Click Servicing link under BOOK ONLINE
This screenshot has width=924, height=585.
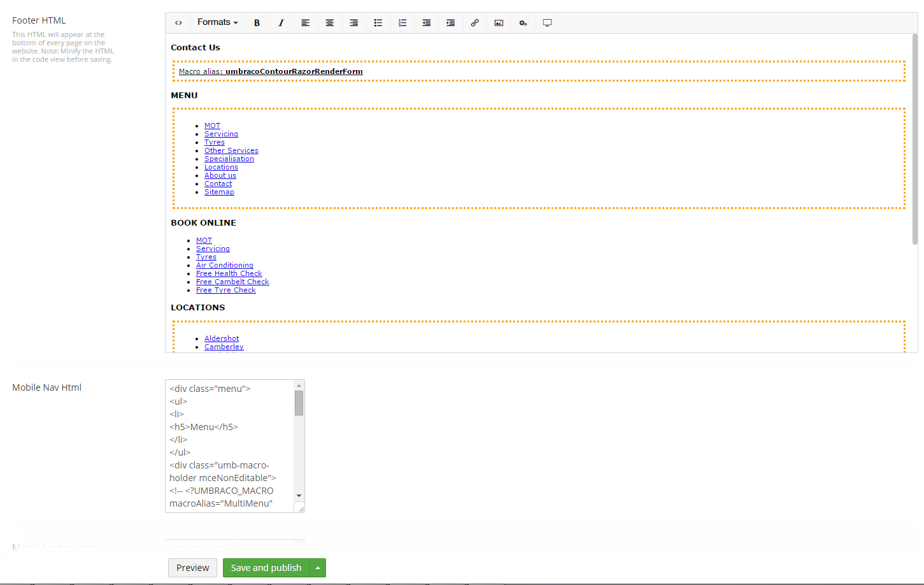coord(213,249)
